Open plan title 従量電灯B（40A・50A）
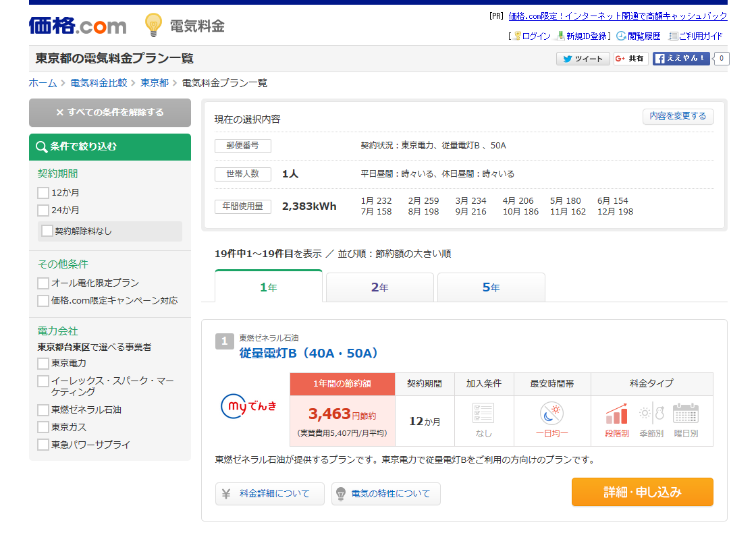The width and height of the screenshot is (756, 533). pyautogui.click(x=308, y=354)
